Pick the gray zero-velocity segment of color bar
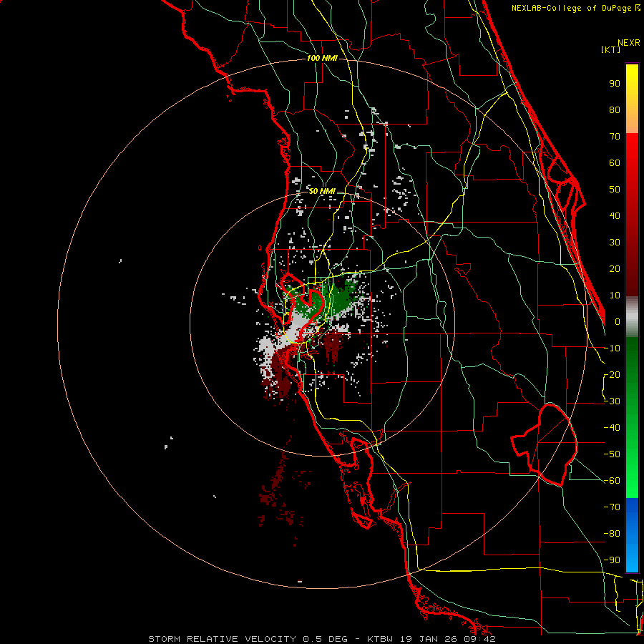The image size is (644, 644). tap(632, 316)
